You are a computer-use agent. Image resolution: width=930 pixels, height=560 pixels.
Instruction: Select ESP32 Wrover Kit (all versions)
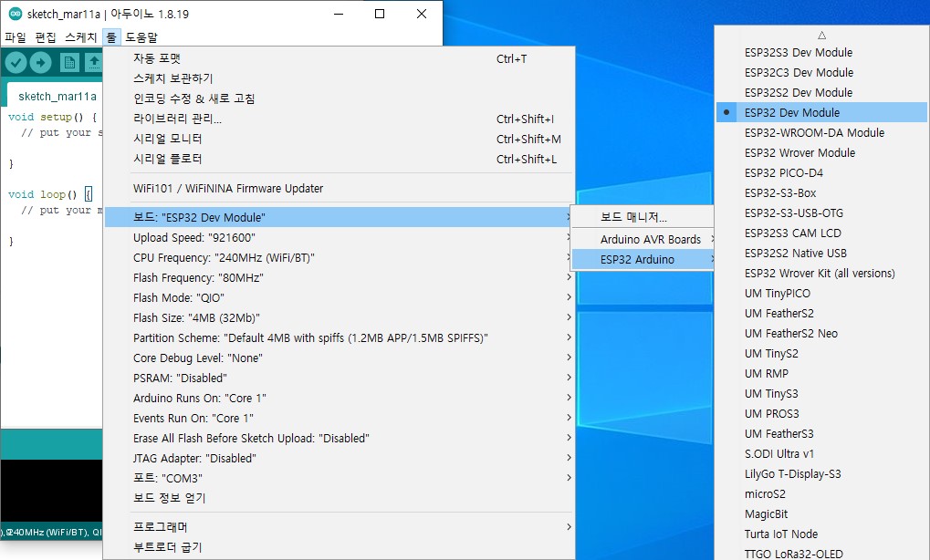[821, 274]
